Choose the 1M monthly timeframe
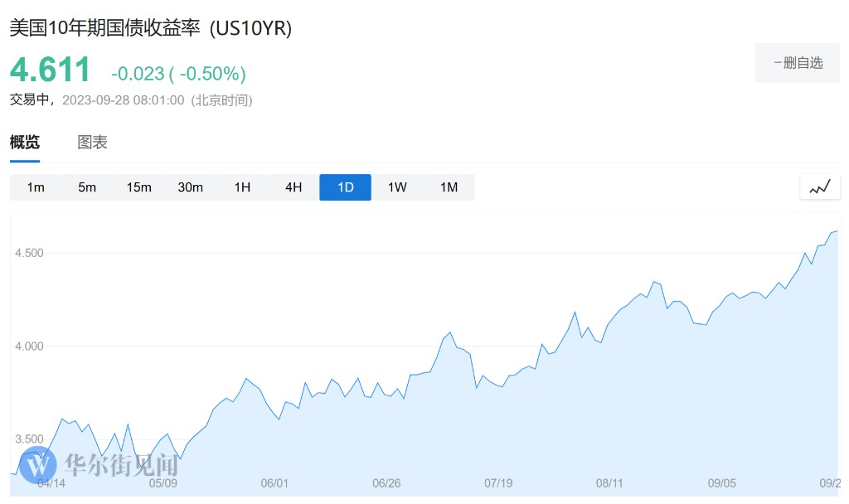 [x=449, y=187]
